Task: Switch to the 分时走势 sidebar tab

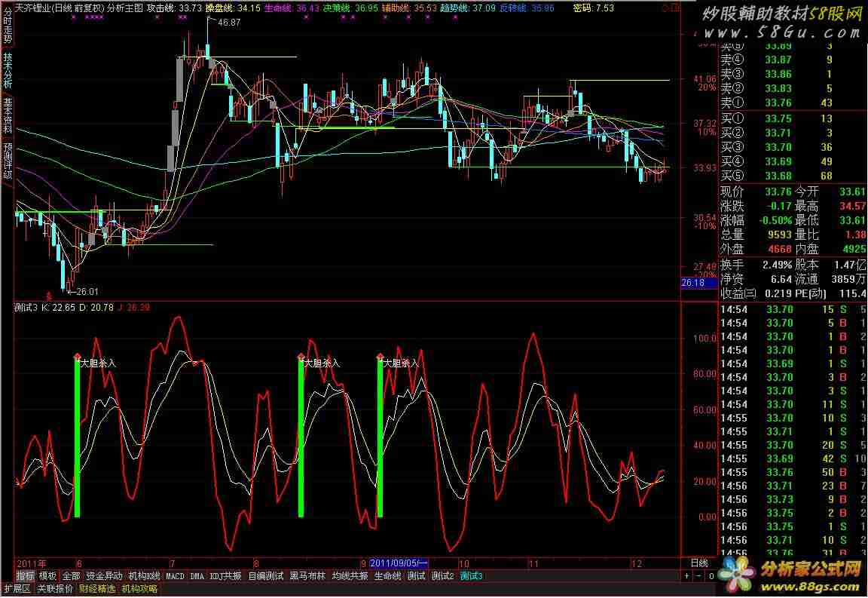Action: pyautogui.click(x=8, y=26)
